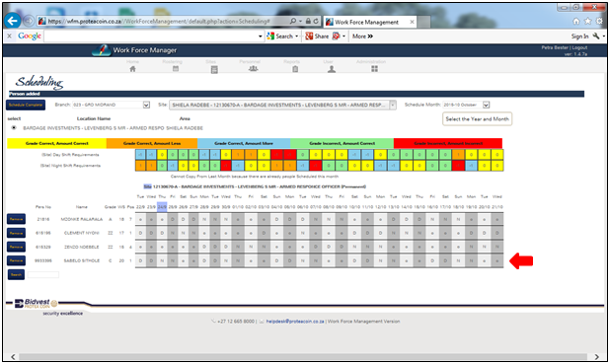Image resolution: width=609 pixels, height=364 pixels.
Task: Click ZENDO NDEBELE's 22/9 shift cell
Action: click(140, 247)
